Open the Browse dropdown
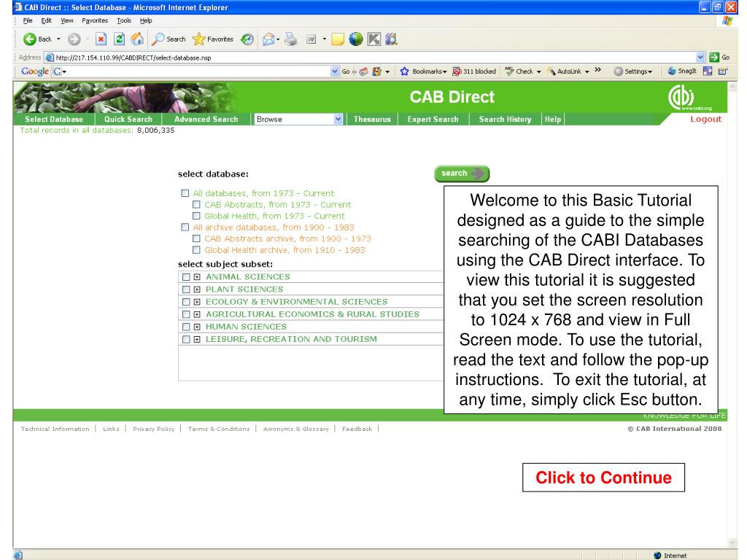Viewport: 747px width, 560px height. pos(298,119)
